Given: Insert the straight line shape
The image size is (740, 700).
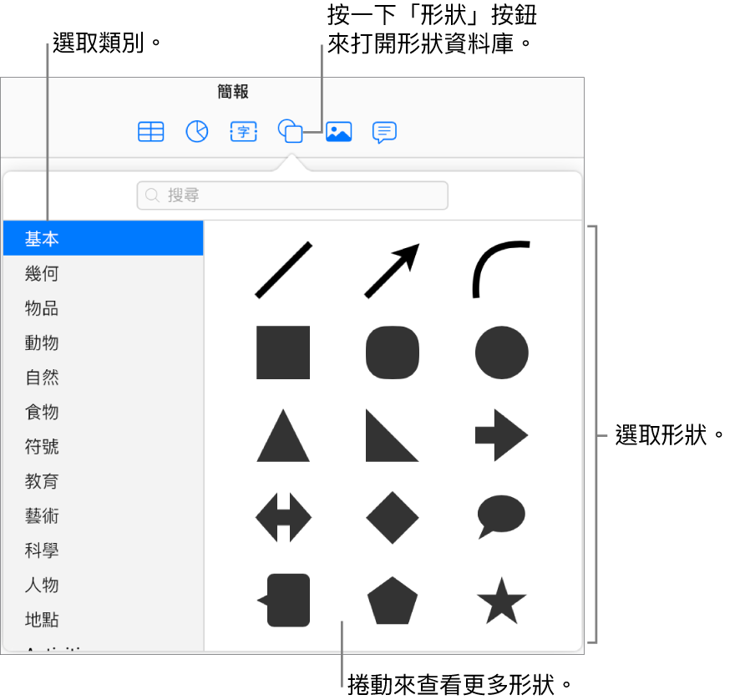Looking at the screenshot, I should (284, 270).
